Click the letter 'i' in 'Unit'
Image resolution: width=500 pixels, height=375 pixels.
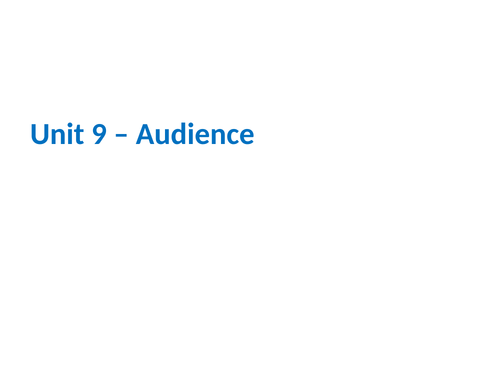click(70, 134)
